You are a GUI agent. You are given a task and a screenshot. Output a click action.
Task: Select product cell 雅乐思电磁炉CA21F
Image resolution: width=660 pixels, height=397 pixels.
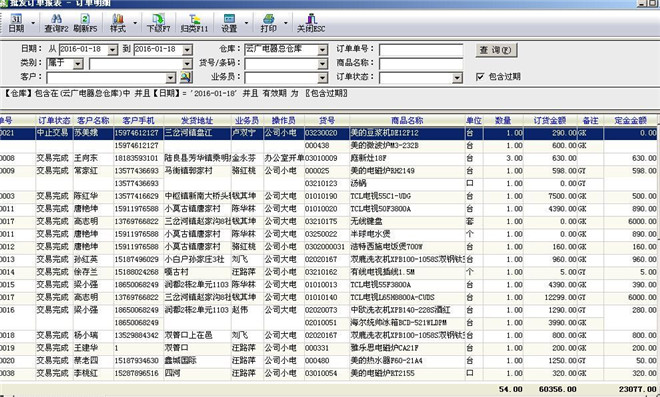[x=407, y=348]
